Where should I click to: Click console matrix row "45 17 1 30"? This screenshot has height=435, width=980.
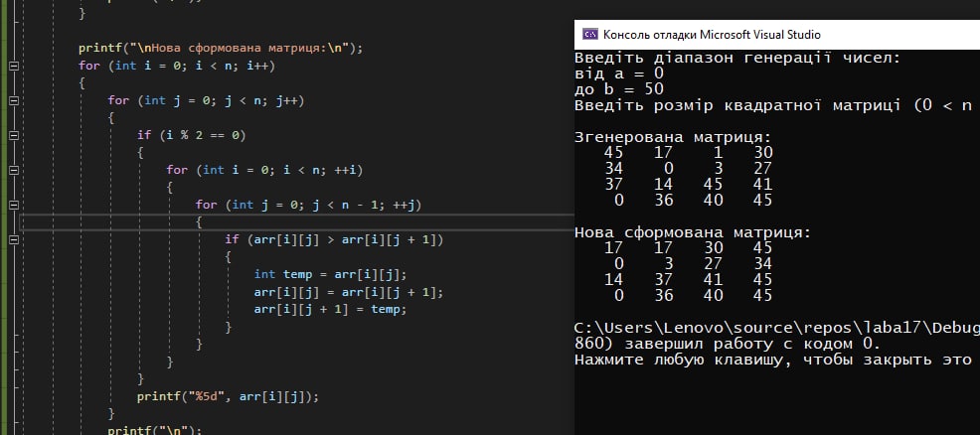click(689, 153)
